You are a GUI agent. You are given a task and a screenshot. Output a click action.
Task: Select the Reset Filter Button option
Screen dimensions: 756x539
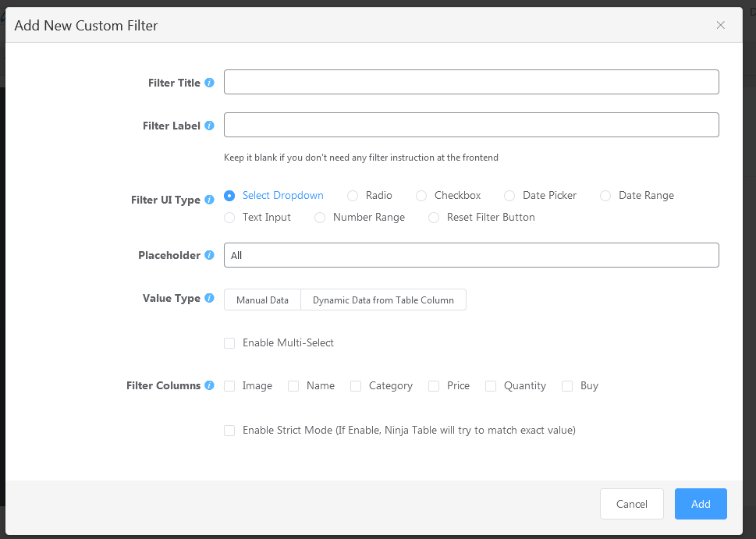click(434, 218)
